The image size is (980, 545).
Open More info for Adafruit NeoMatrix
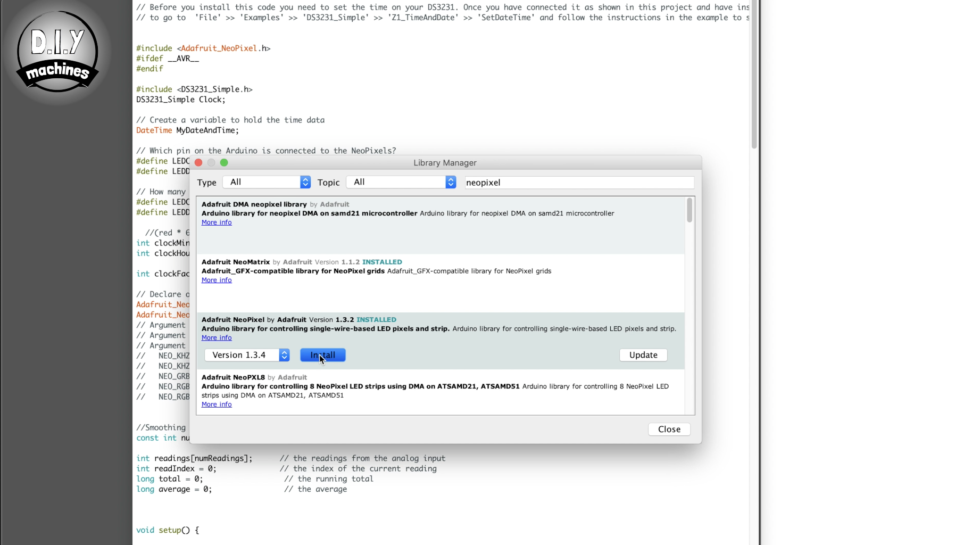tap(217, 280)
